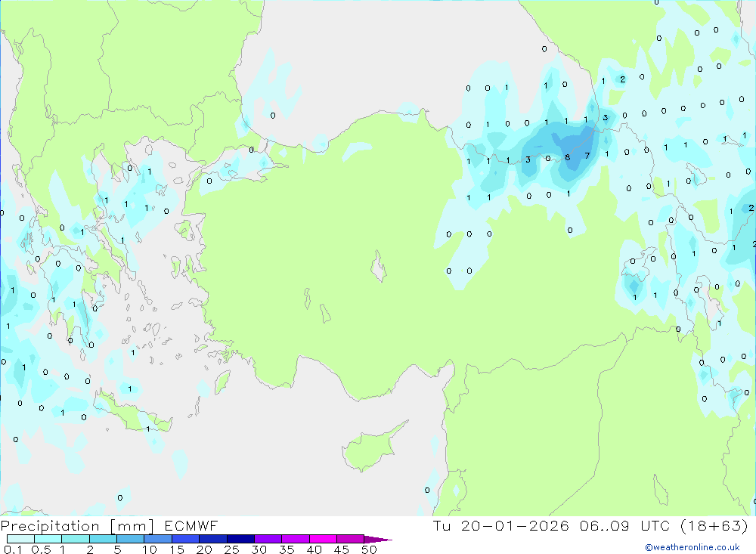
Task: Select the legend swatch between 1 and 2
Action: point(75,539)
